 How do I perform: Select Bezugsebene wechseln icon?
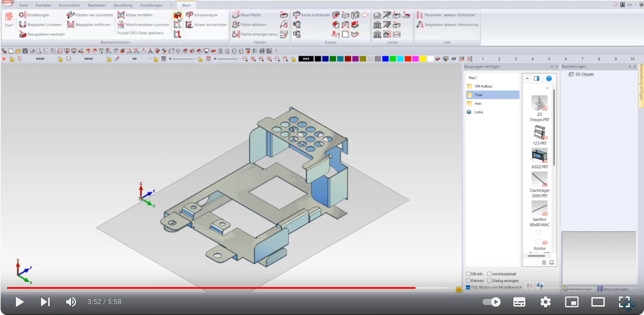pyautogui.click(x=22, y=34)
